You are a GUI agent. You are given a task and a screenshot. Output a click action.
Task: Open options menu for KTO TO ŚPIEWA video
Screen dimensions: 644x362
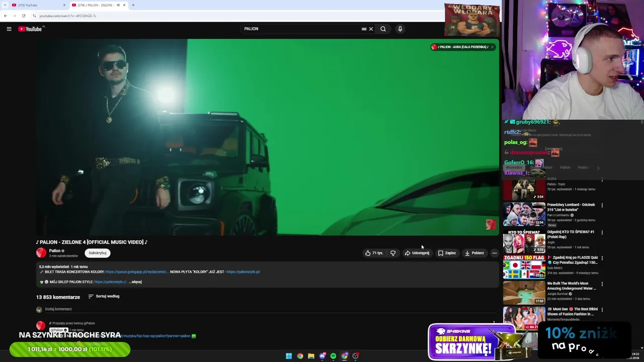pyautogui.click(x=602, y=232)
